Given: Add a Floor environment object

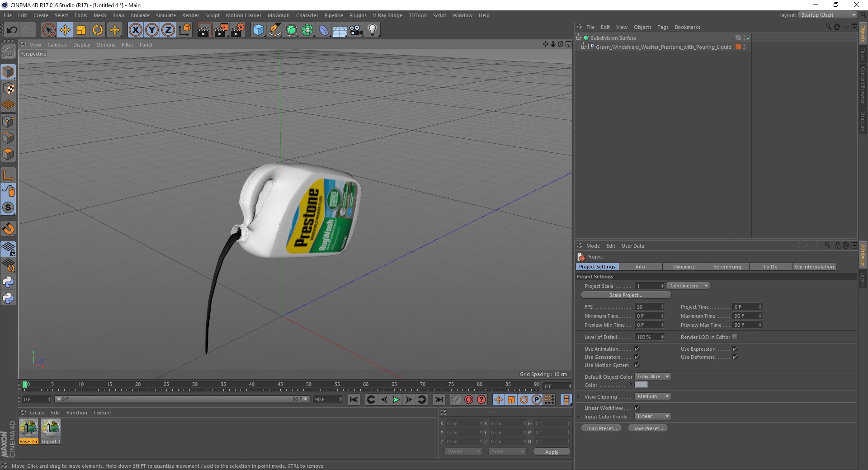Looking at the screenshot, I should click(340, 30).
